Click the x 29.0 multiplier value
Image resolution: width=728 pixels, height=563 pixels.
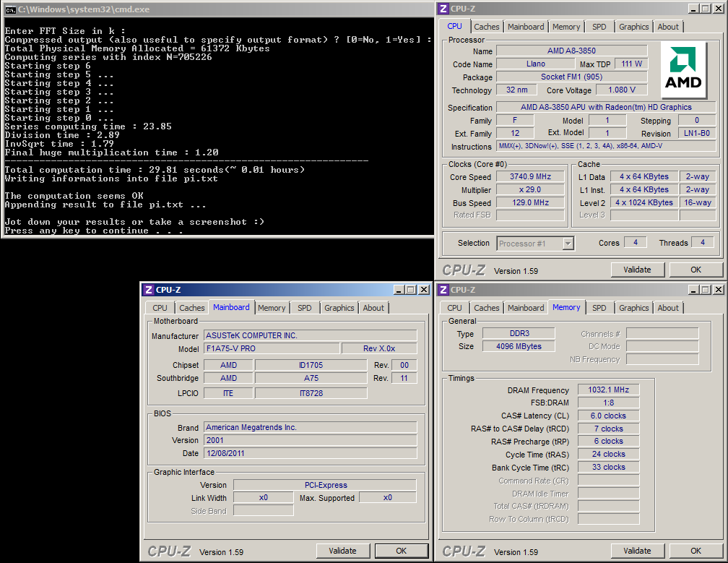click(530, 189)
